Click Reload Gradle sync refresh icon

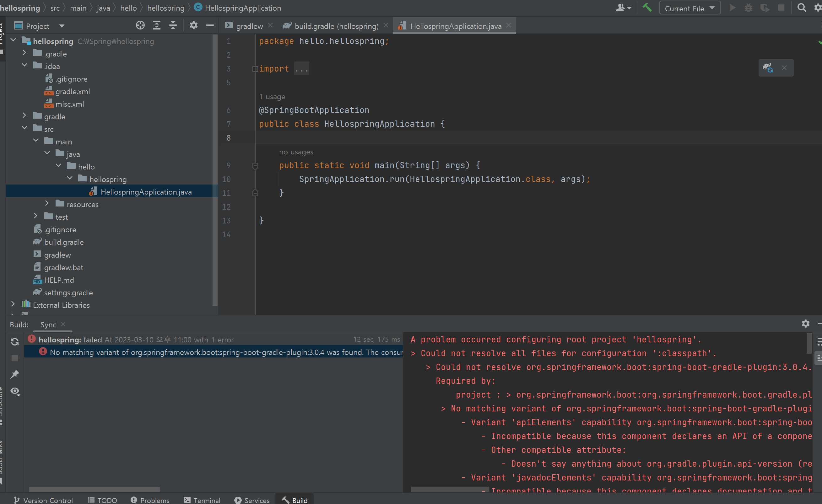[x=15, y=342]
